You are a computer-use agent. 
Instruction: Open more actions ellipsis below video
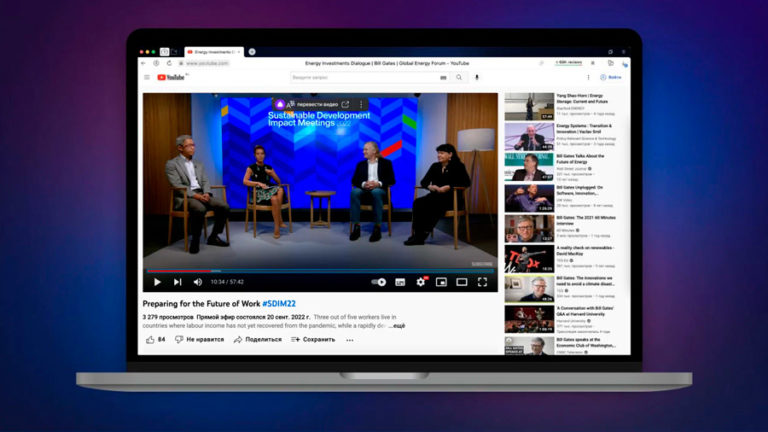[352, 339]
